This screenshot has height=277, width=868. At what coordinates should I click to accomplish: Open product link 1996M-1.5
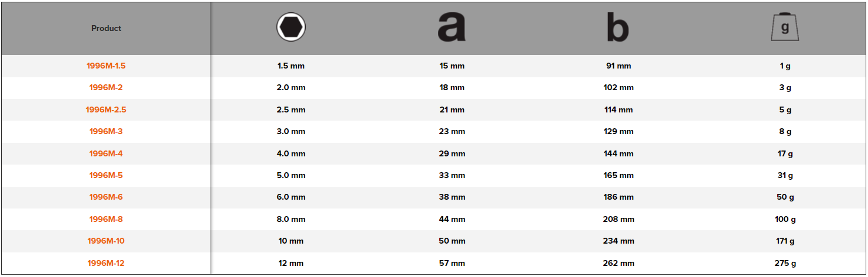tap(106, 66)
